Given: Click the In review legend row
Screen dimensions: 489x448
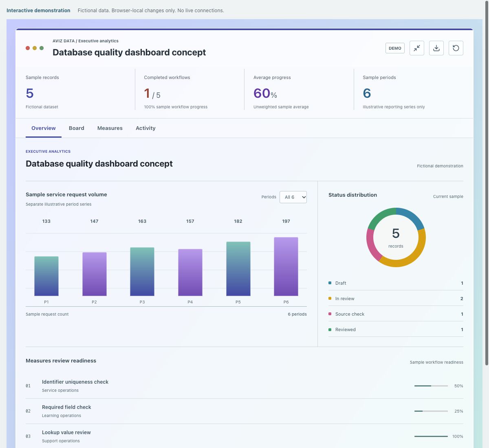Looking at the screenshot, I should (396, 299).
